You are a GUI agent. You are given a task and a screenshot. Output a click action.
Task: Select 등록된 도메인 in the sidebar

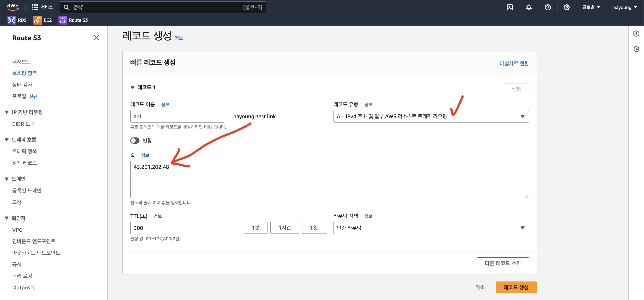(27, 190)
